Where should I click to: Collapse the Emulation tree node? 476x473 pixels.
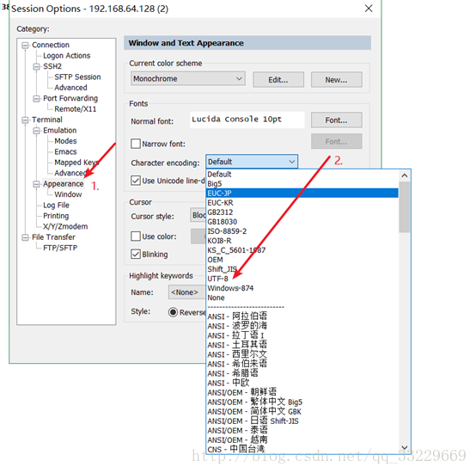(x=36, y=131)
